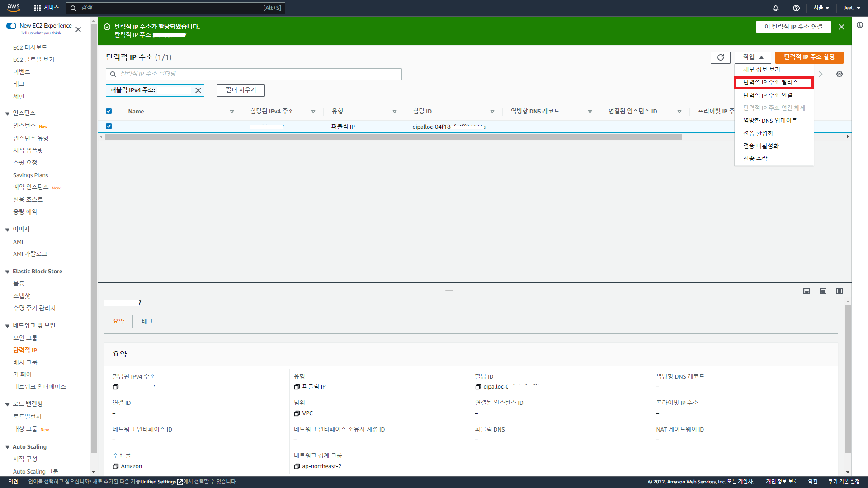Click the horizontal table scrollbar
Image resolution: width=868 pixels, height=488 pixels.
click(393, 137)
